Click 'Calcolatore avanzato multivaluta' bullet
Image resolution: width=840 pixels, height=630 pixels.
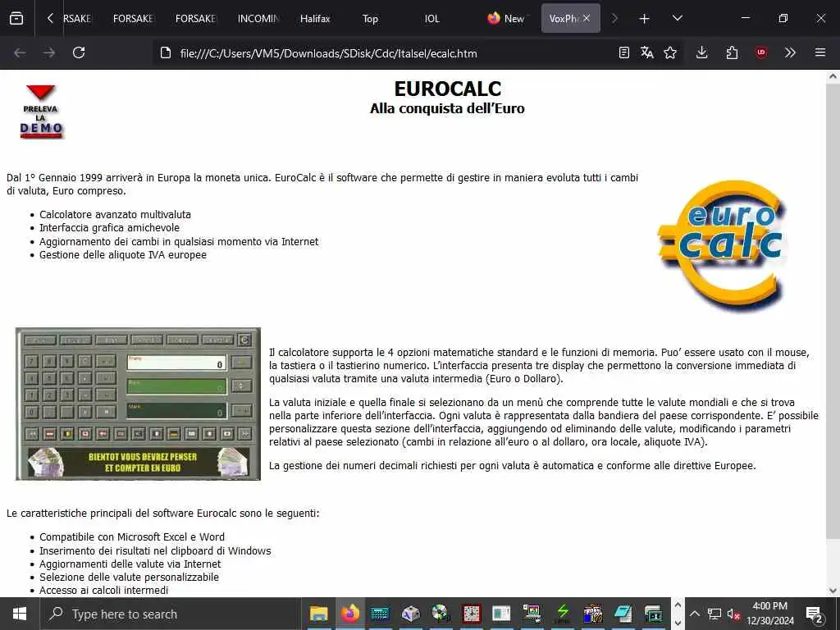pos(115,214)
